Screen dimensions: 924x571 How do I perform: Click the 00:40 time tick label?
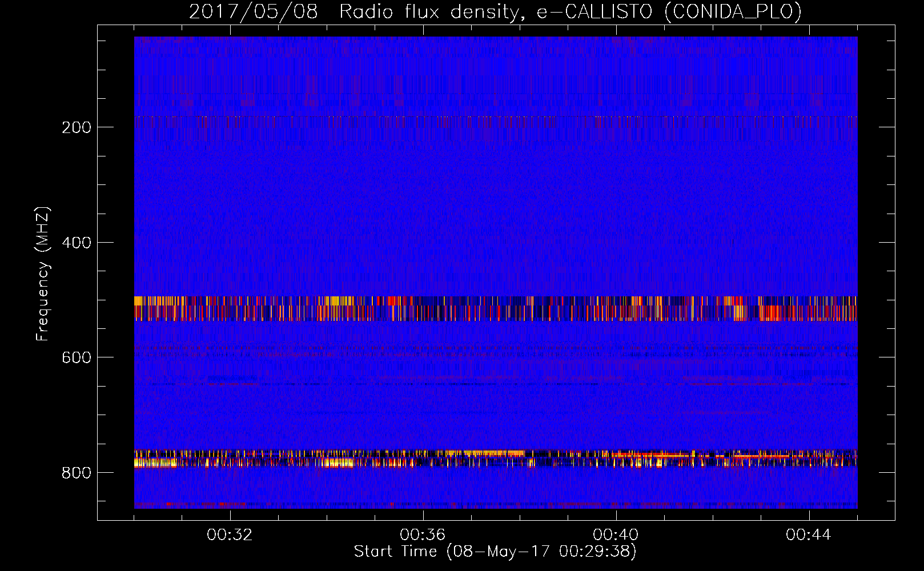coord(616,535)
